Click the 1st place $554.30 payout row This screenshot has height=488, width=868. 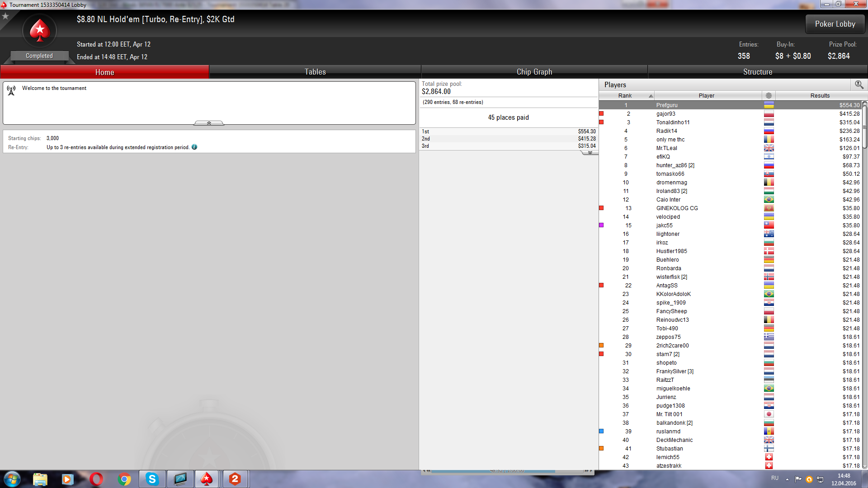(x=509, y=131)
